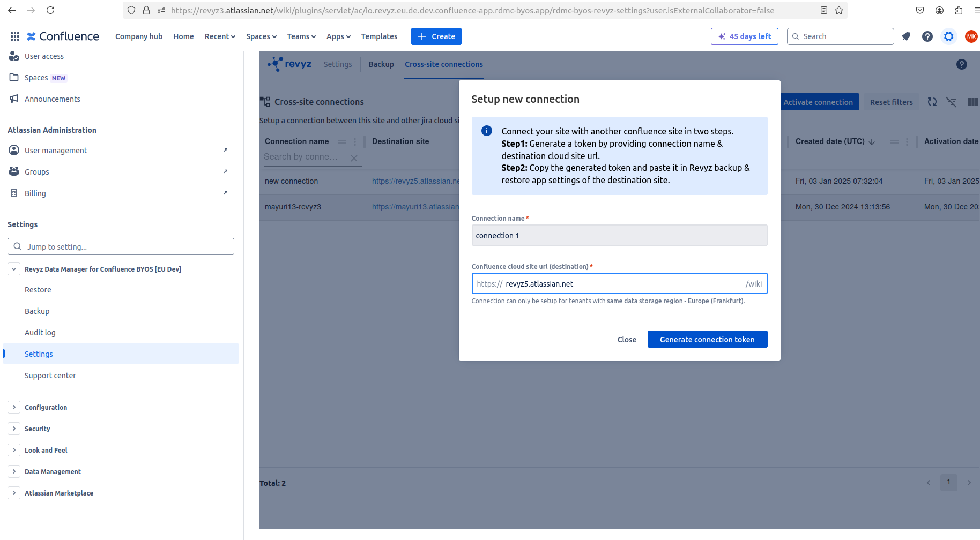Open Billing in the sidebar
The height and width of the screenshot is (540, 980).
click(121, 193)
